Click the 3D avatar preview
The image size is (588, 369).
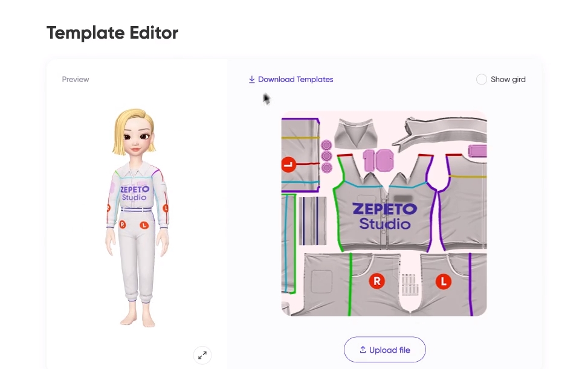coord(137,217)
